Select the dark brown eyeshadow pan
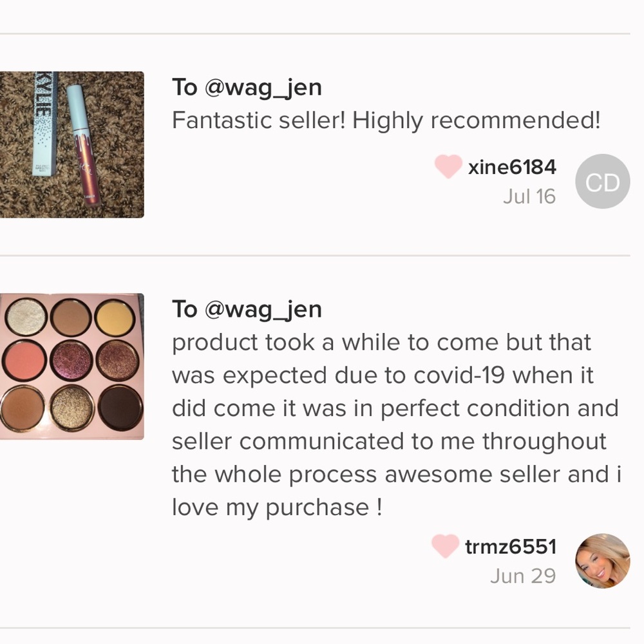Image resolution: width=644 pixels, height=644 pixels. click(x=121, y=406)
